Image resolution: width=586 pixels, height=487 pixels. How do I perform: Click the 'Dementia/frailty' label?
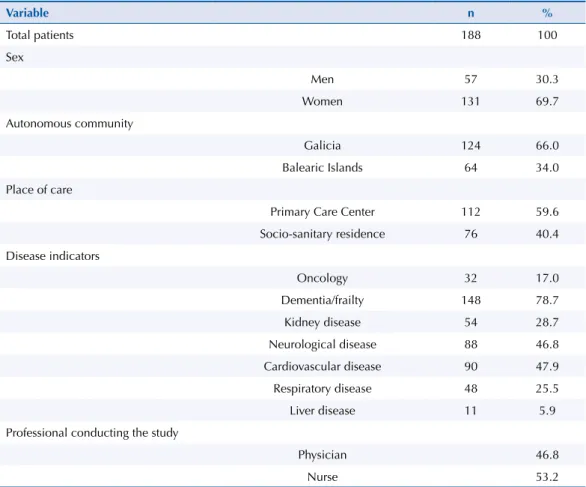[322, 300]
